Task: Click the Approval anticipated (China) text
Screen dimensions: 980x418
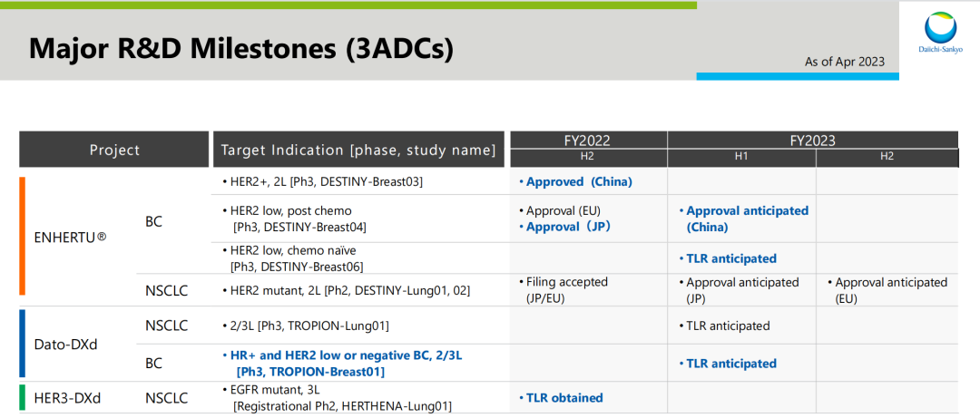Action: 747,219
